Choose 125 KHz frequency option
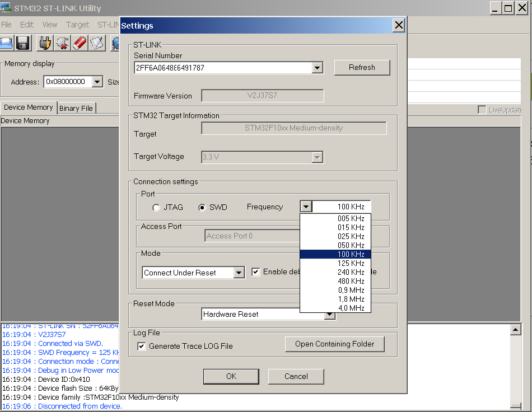Image resolution: width=532 pixels, height=412 pixels. 335,263
